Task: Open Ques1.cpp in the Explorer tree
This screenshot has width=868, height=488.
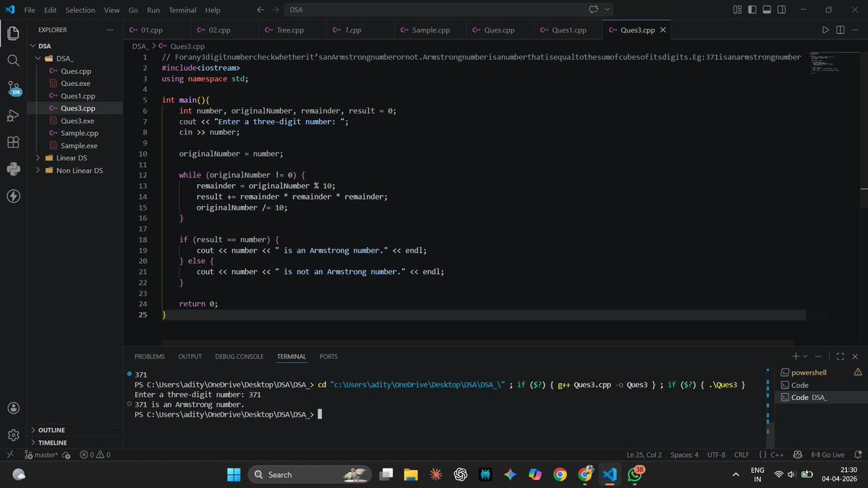Action: pos(77,95)
